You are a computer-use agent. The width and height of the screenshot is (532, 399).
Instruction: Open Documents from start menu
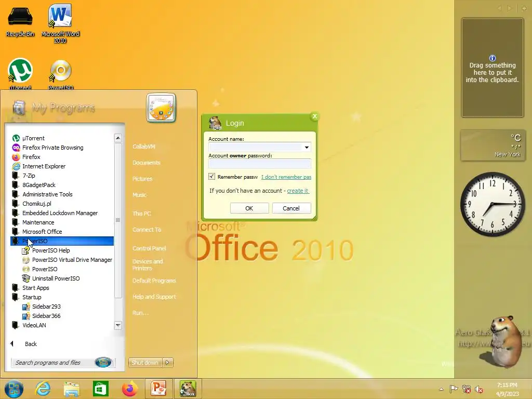147,163
